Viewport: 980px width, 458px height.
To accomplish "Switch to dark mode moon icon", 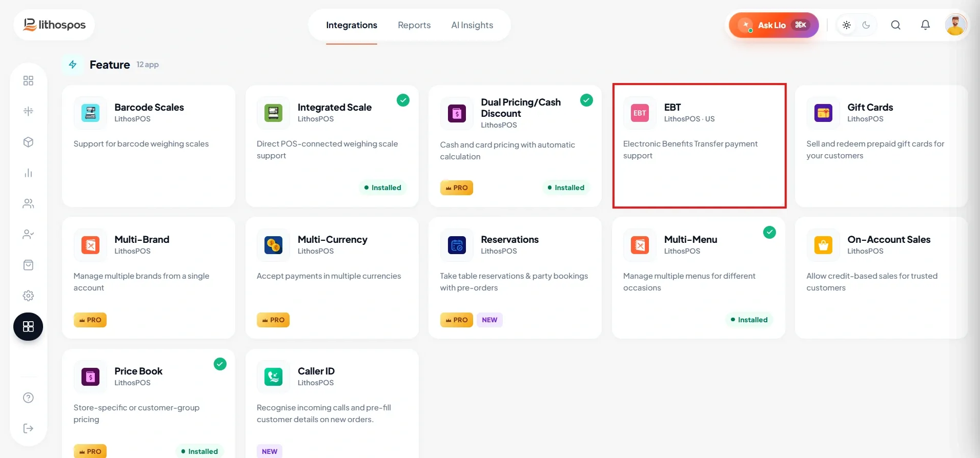I will [866, 25].
